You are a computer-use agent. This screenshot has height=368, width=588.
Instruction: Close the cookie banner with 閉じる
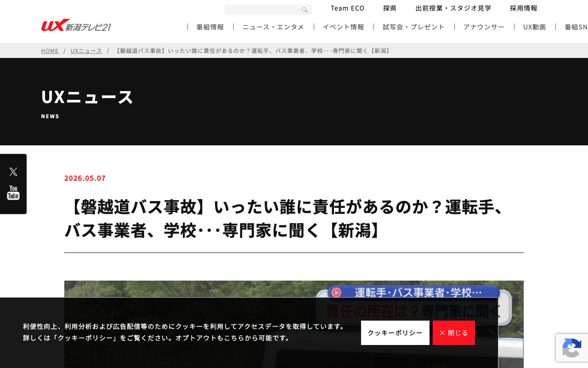tap(454, 333)
